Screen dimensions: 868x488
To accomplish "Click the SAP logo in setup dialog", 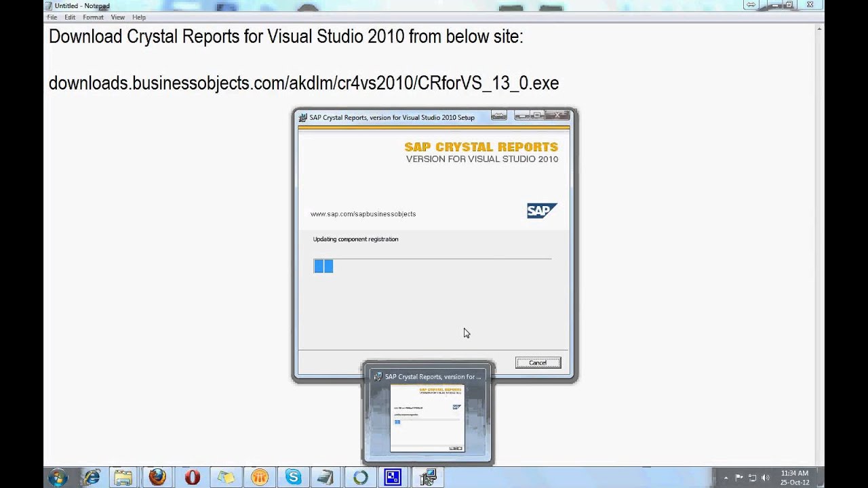I will tap(542, 211).
